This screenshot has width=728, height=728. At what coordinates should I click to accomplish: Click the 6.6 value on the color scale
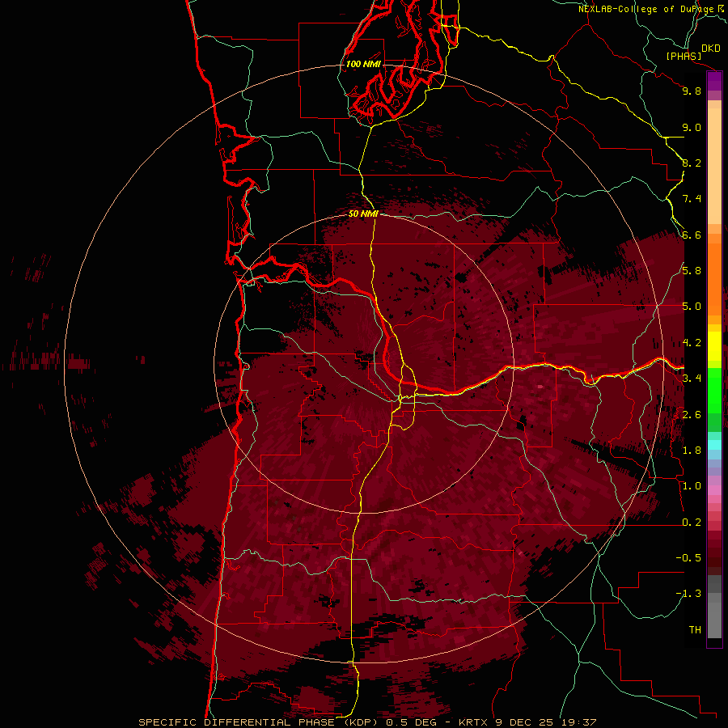click(x=692, y=235)
